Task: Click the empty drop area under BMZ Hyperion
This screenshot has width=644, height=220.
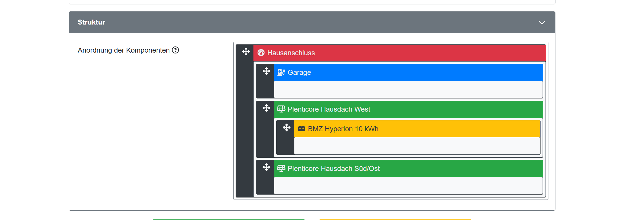Action: pos(417,146)
